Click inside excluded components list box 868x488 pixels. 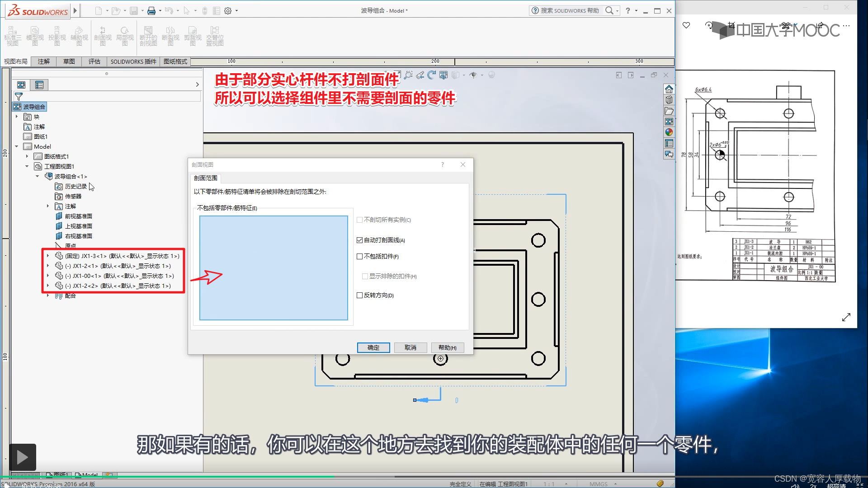coord(274,268)
